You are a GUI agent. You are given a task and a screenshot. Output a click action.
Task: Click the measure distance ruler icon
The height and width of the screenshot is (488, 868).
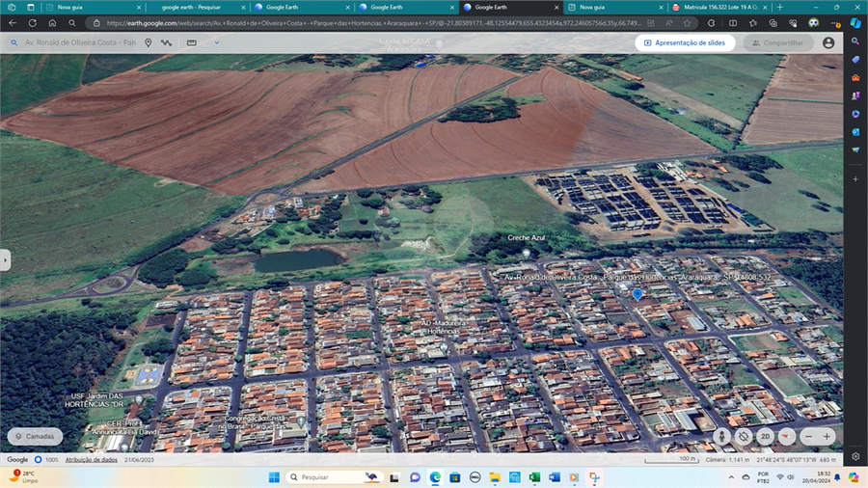191,42
